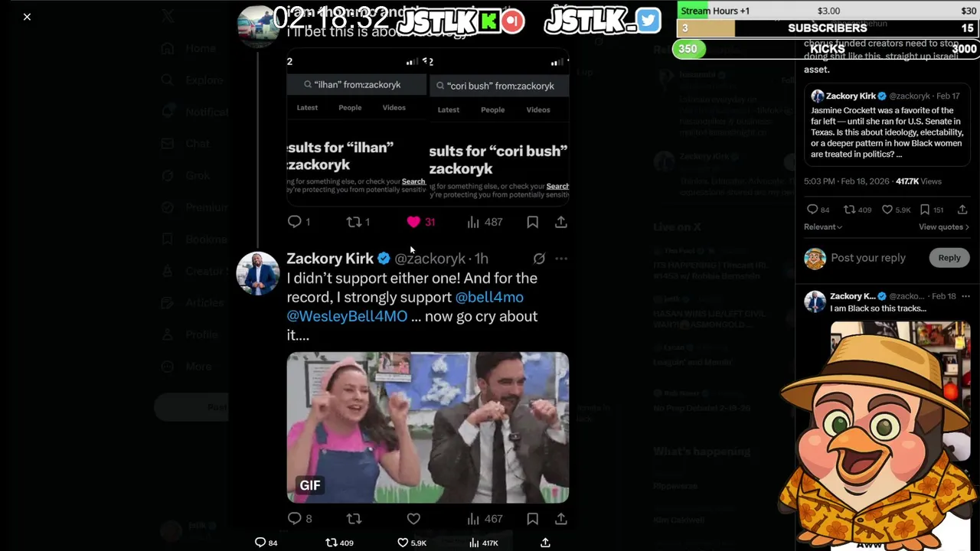
Task: Open the View quotes link
Action: (943, 227)
